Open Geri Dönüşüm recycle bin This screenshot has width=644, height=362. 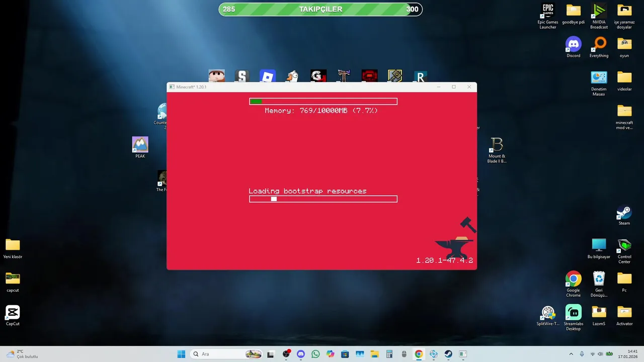[599, 284]
